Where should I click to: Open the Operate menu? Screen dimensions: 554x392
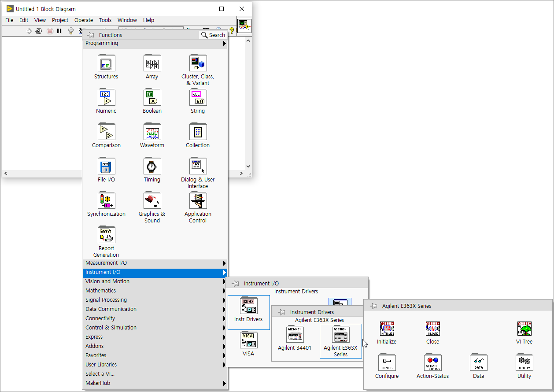tap(84, 20)
